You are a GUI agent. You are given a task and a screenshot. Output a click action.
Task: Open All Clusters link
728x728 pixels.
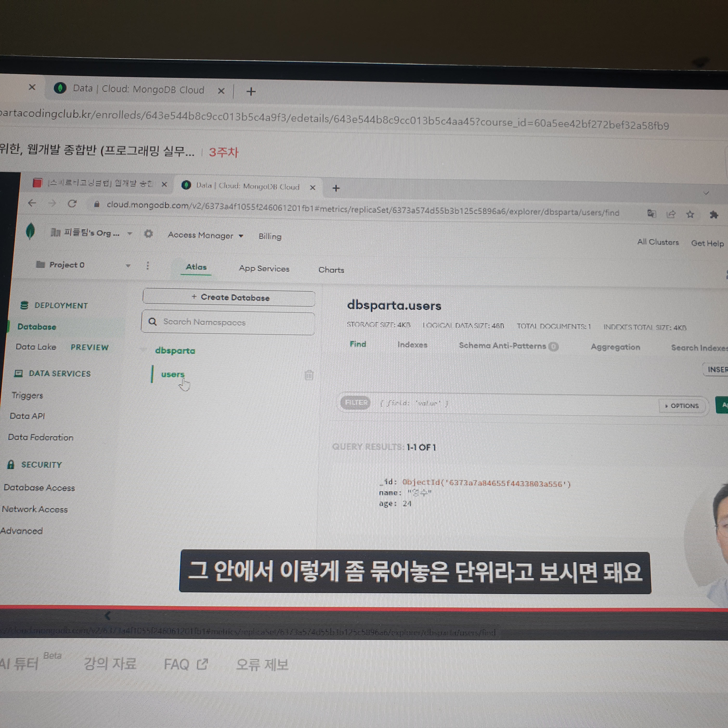[658, 242]
